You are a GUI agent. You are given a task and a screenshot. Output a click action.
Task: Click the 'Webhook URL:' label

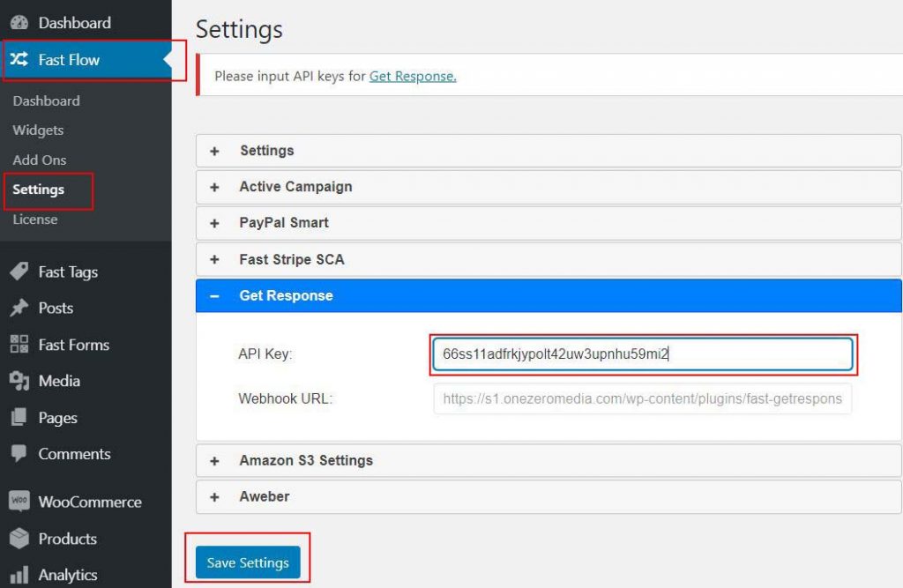click(x=285, y=398)
